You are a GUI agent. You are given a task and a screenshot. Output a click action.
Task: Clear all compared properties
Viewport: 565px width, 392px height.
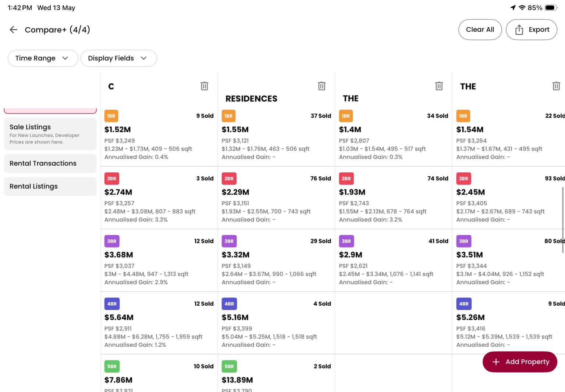(x=480, y=30)
